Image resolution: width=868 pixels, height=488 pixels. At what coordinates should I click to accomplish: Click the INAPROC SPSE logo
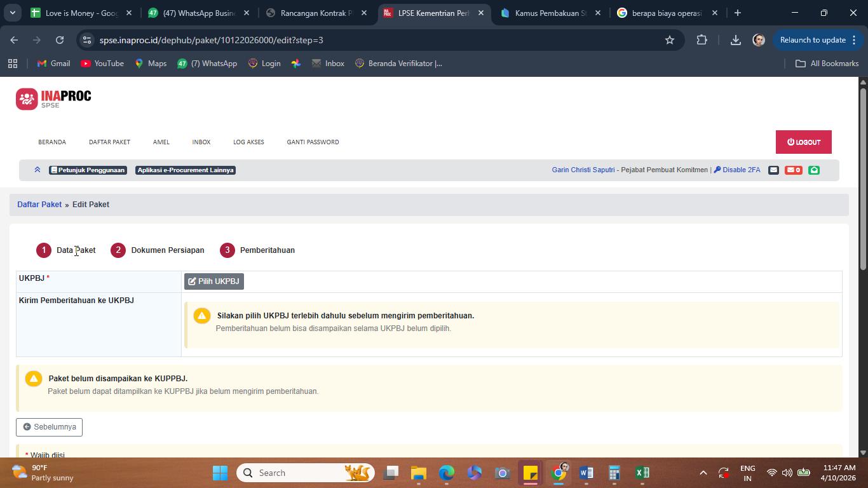[54, 99]
